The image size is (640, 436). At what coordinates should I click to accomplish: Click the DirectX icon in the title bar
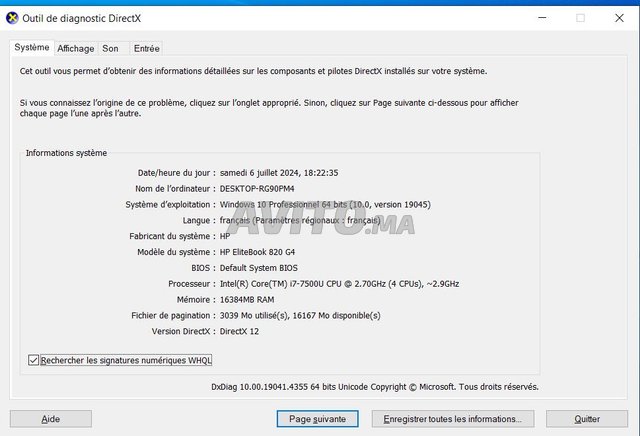[x=12, y=17]
